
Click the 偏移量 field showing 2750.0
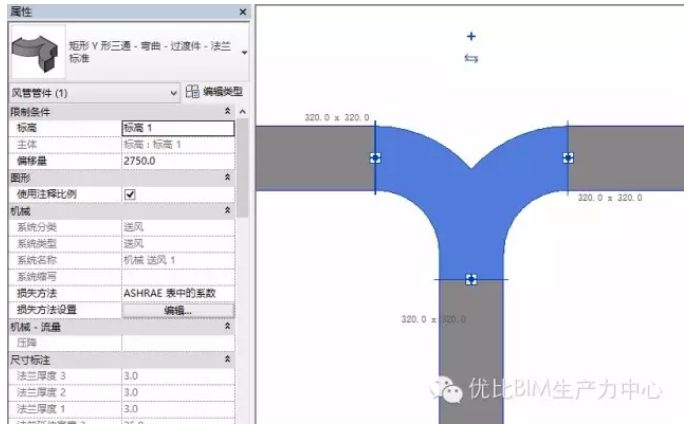pos(177,160)
